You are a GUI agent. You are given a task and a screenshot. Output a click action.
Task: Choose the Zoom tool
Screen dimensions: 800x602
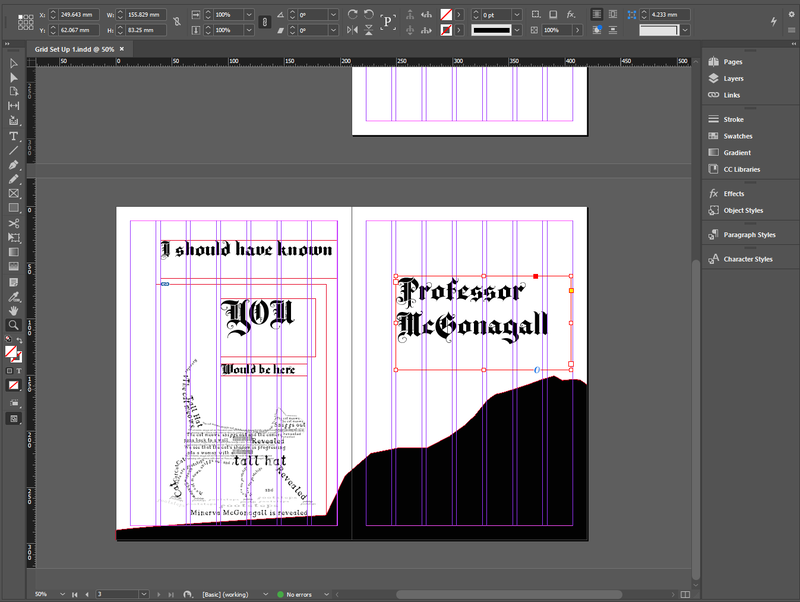coord(14,325)
